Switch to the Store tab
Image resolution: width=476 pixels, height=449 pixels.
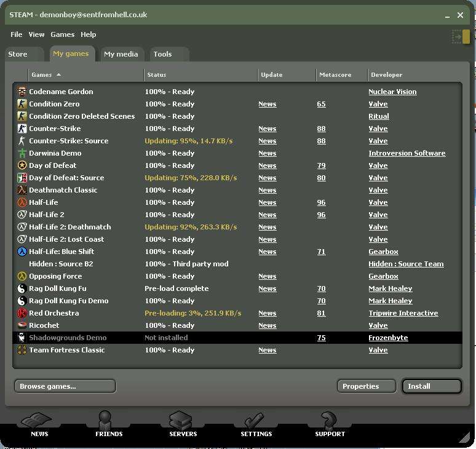18,54
